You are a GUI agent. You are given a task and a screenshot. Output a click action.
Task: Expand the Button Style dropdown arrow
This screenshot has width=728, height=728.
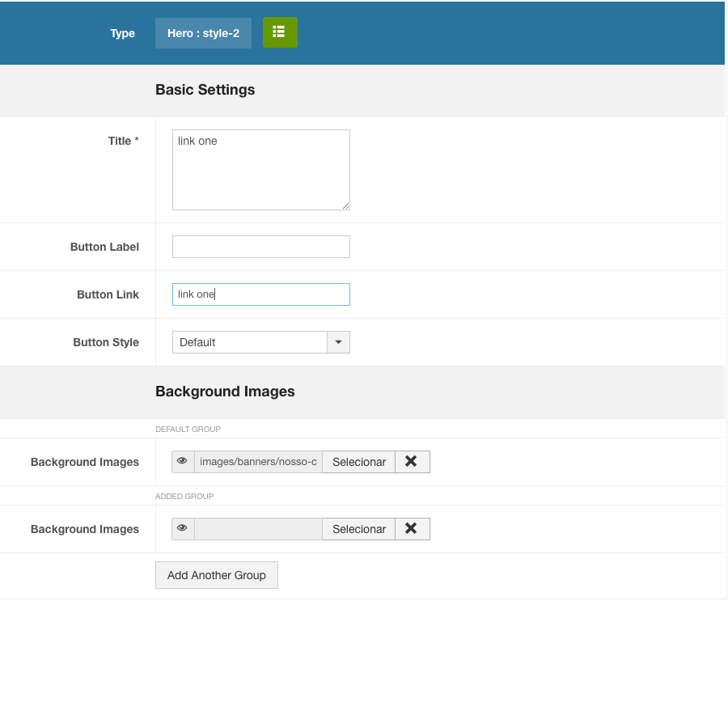338,342
